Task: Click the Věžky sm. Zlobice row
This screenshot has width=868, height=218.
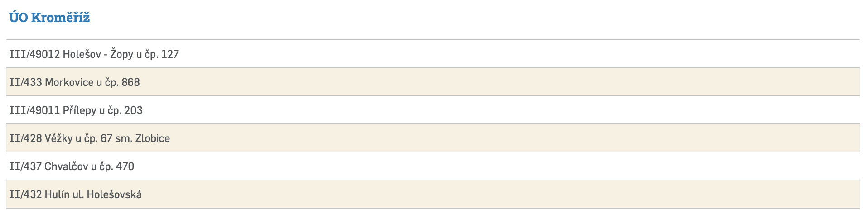Action: 89,138
